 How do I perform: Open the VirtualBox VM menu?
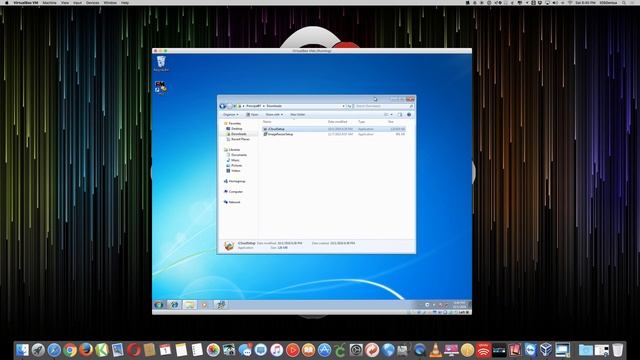[26, 2]
